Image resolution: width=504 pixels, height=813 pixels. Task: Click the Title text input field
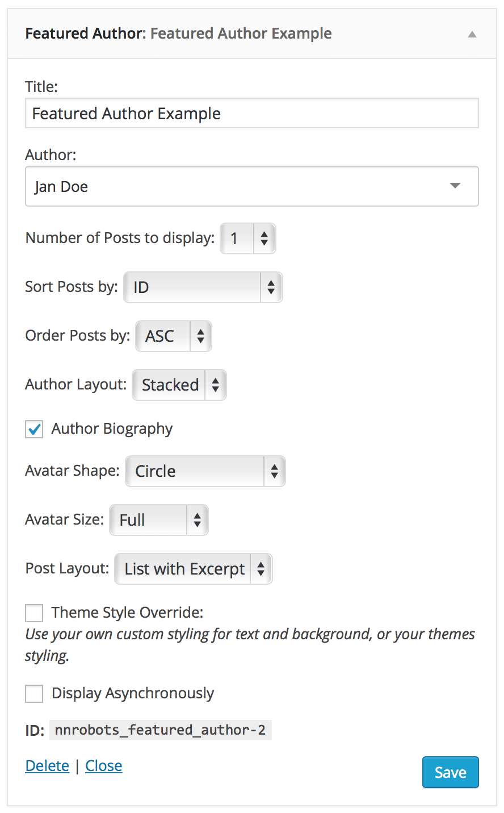coord(251,114)
